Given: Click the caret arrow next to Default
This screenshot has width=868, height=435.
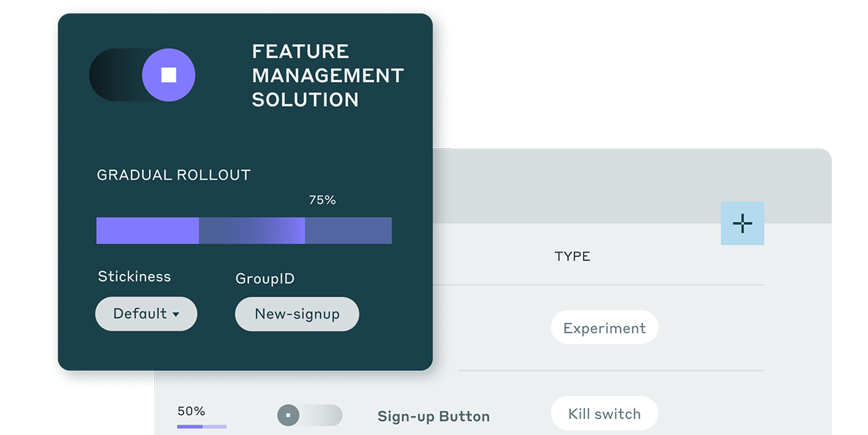Looking at the screenshot, I should [176, 315].
